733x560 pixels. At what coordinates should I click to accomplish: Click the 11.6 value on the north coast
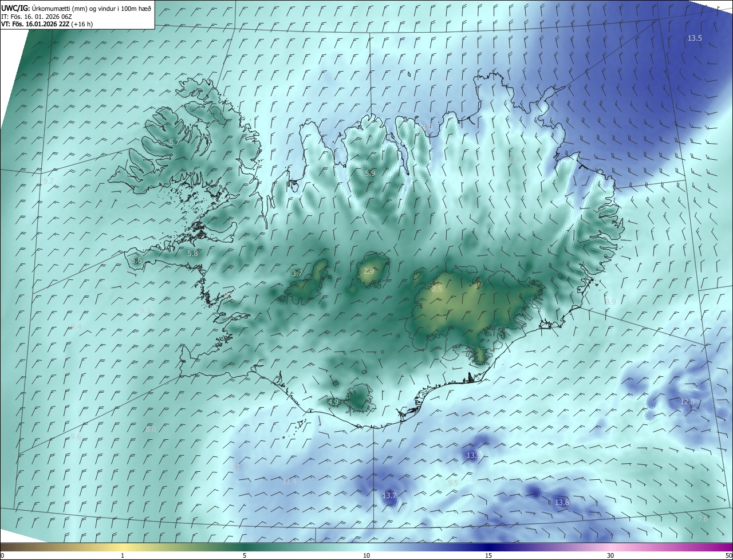[x=426, y=127]
